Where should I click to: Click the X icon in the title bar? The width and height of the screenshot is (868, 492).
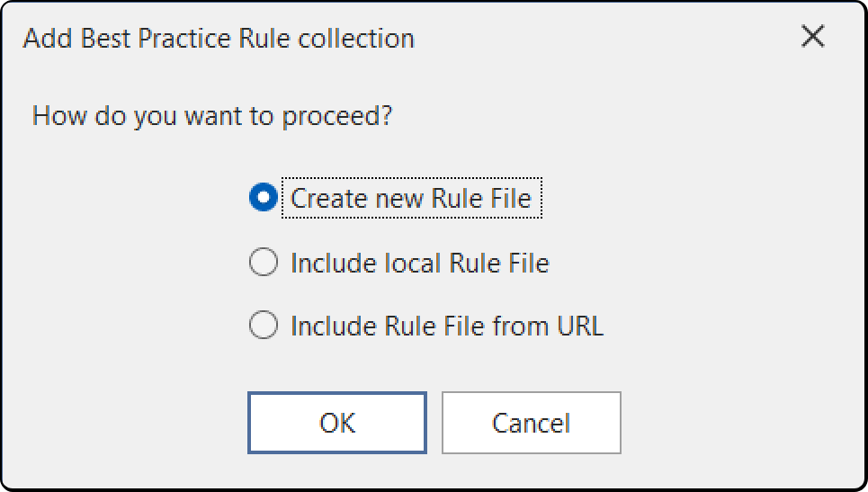(812, 37)
